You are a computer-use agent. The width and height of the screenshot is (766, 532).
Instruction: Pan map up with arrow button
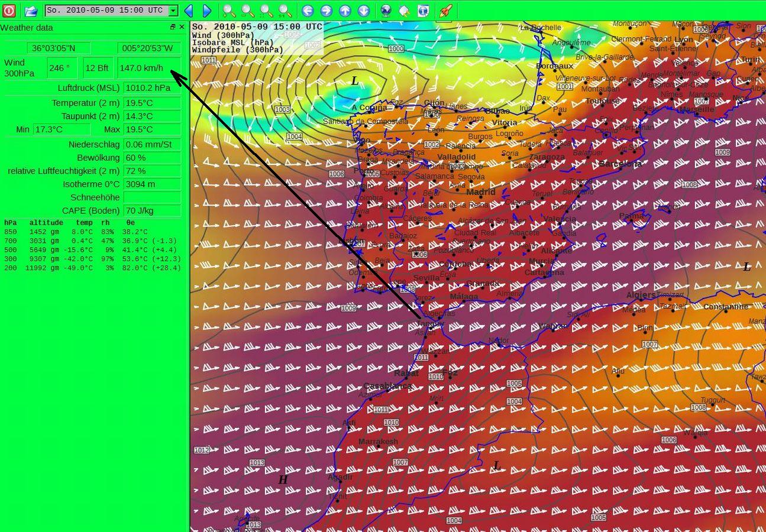(x=345, y=11)
